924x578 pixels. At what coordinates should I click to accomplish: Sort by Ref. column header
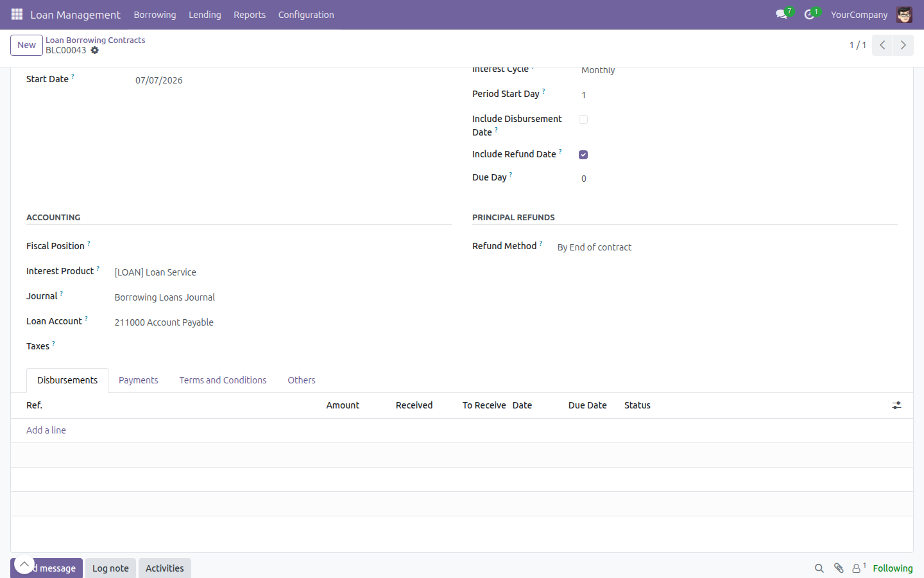[x=34, y=405]
